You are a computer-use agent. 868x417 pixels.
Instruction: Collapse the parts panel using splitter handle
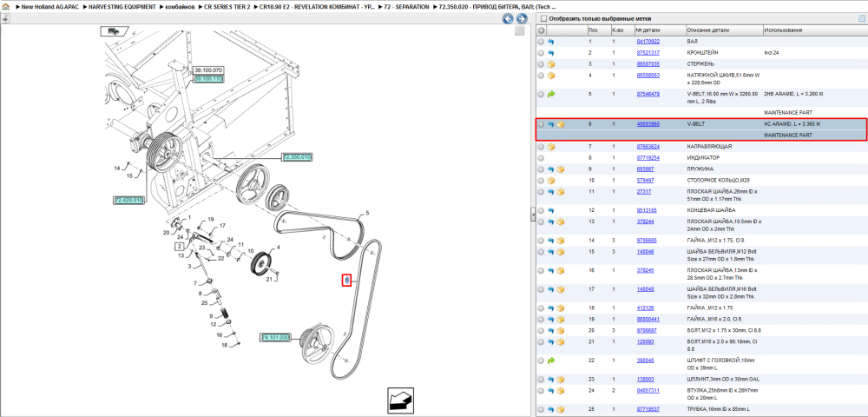532,213
